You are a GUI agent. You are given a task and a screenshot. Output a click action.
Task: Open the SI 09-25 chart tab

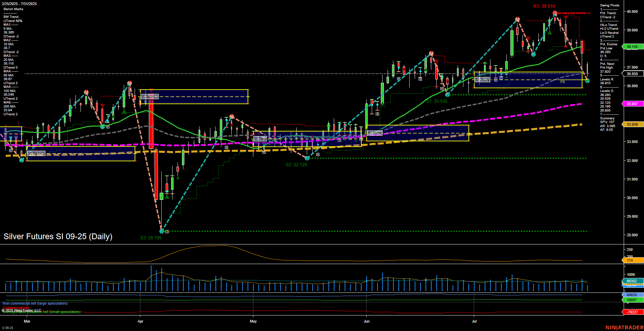7,328
